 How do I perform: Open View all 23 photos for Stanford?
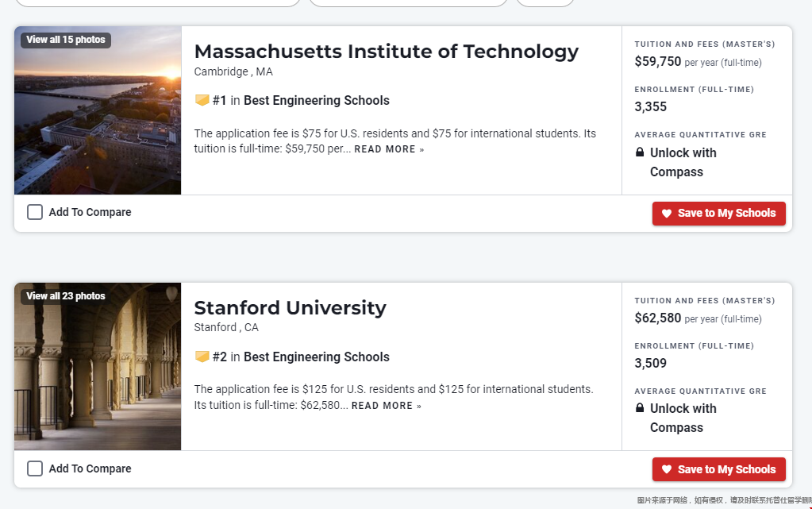point(66,296)
